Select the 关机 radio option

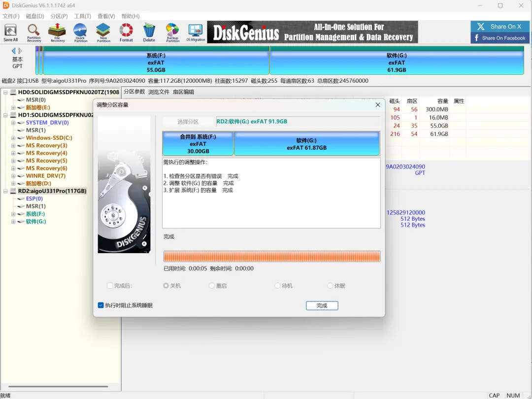166,286
